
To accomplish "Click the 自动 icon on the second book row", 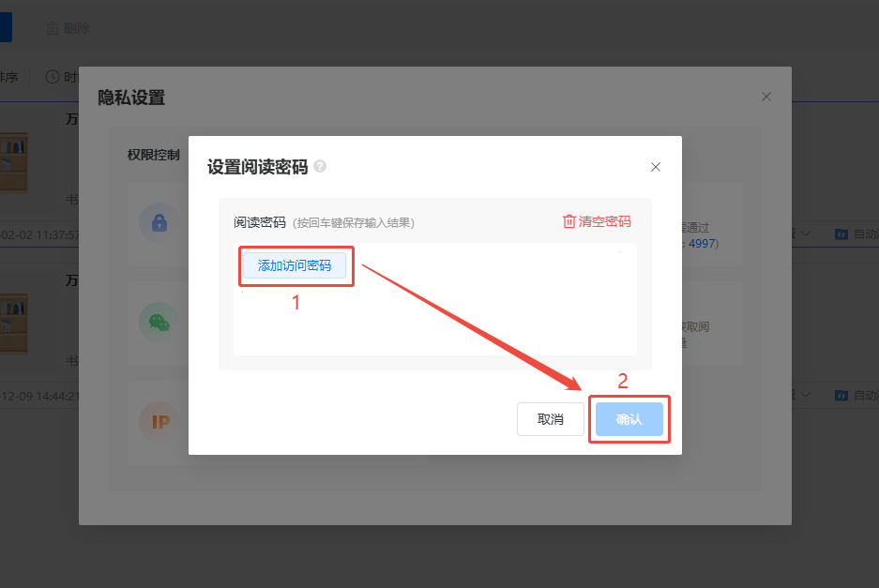I will [x=841, y=396].
